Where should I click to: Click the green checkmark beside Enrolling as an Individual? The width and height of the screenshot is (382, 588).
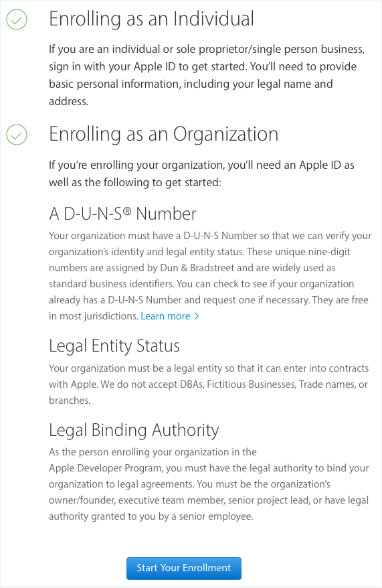(x=17, y=19)
